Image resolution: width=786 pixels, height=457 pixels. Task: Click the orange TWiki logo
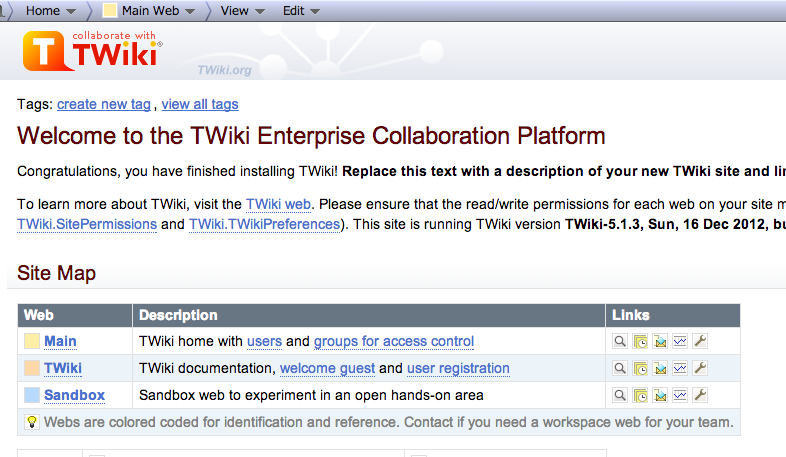92,51
